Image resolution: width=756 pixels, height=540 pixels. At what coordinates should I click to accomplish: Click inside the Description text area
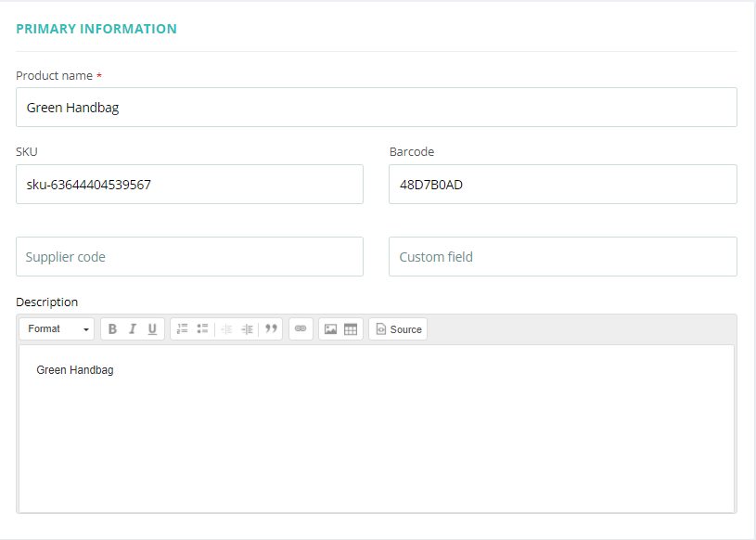[377, 428]
